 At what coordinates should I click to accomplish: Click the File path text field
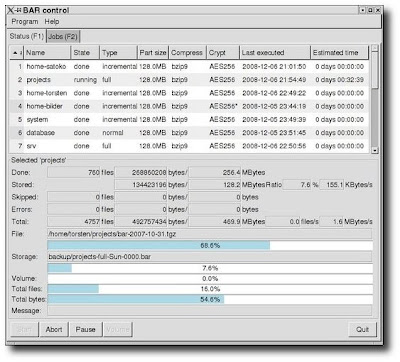click(210, 234)
